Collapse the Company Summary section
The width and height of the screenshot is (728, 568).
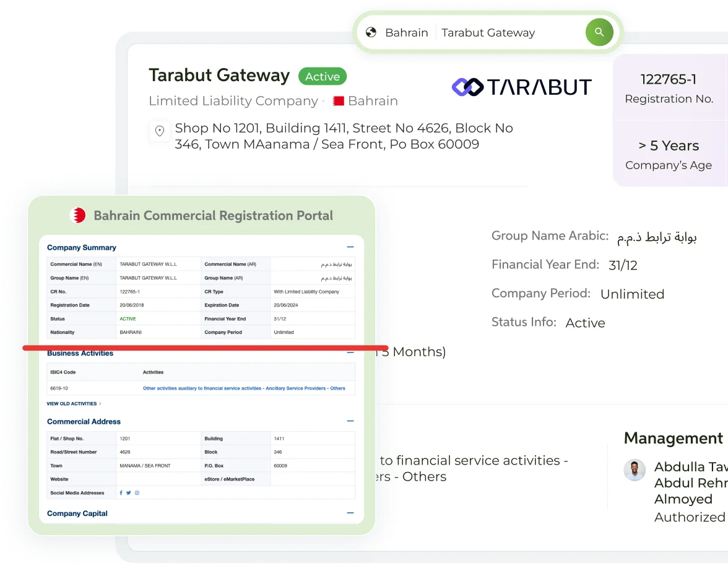click(x=350, y=247)
